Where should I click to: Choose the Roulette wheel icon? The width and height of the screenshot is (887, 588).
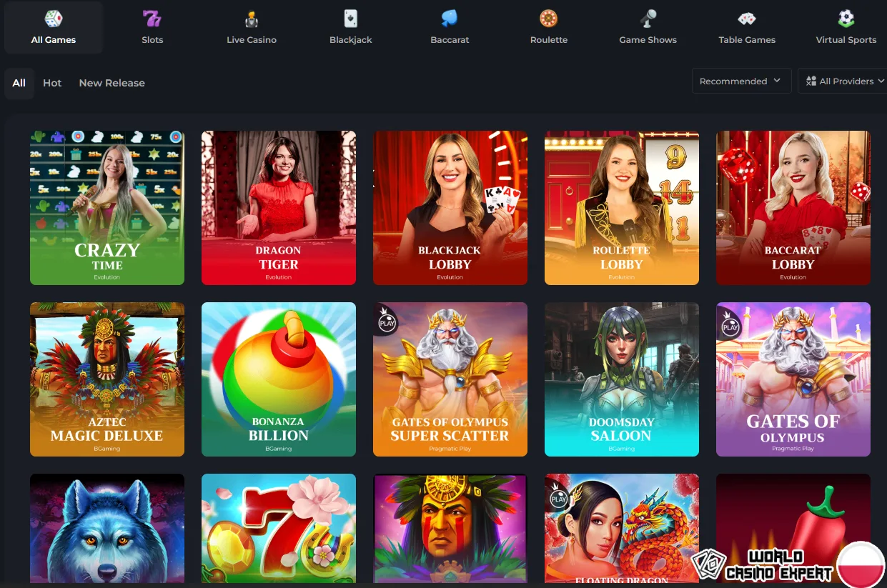tap(549, 19)
